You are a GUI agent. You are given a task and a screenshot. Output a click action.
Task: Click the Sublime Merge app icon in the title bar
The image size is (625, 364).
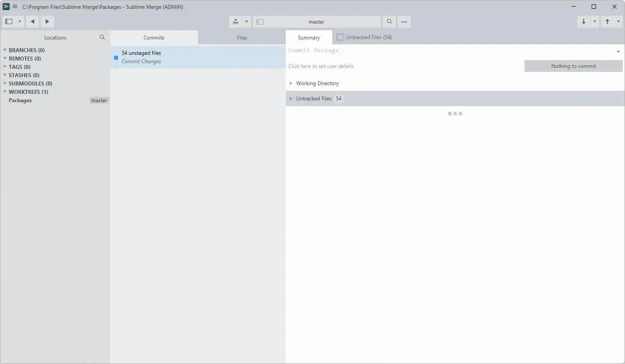(x=6, y=7)
